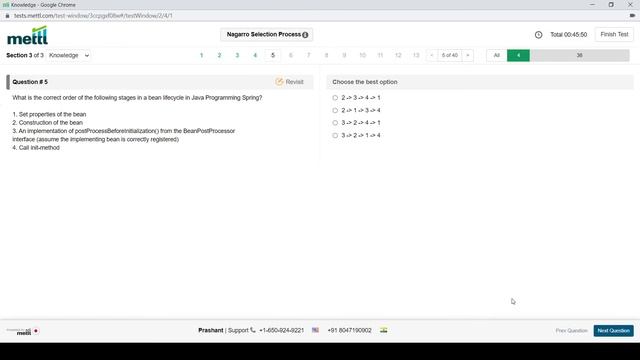Click the 5 of 40 page indicator

(x=449, y=55)
